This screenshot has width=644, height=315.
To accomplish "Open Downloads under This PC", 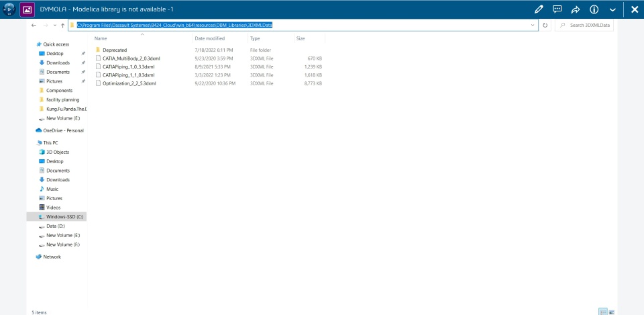I will pos(58,180).
